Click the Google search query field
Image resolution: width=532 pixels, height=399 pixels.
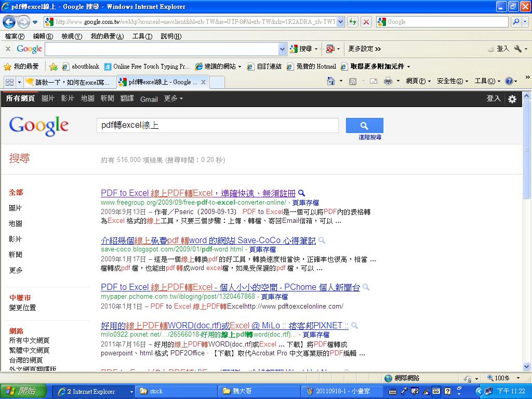pos(218,126)
